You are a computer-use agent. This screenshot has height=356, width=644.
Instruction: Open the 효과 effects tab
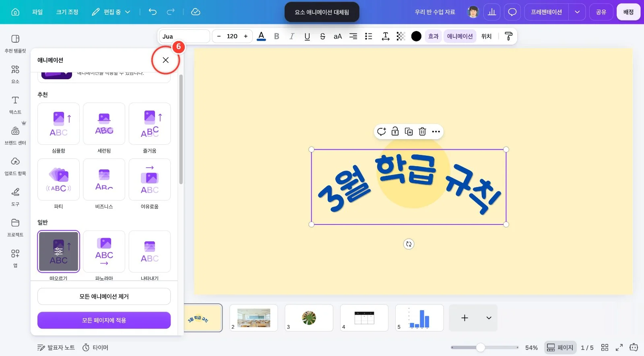point(433,36)
